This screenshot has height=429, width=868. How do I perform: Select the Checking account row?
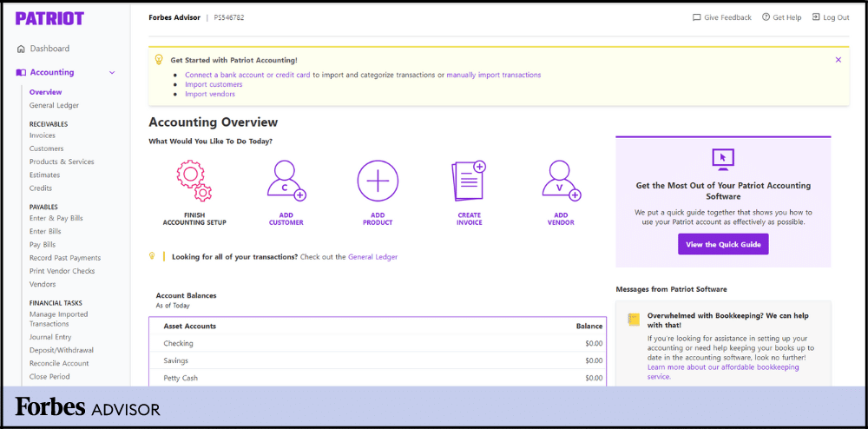[378, 343]
